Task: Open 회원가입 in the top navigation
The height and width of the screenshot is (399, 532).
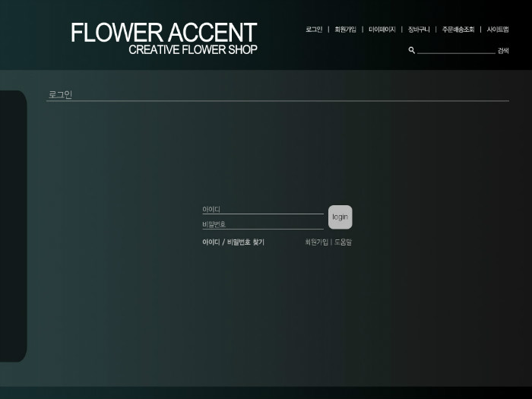Action: coord(345,30)
